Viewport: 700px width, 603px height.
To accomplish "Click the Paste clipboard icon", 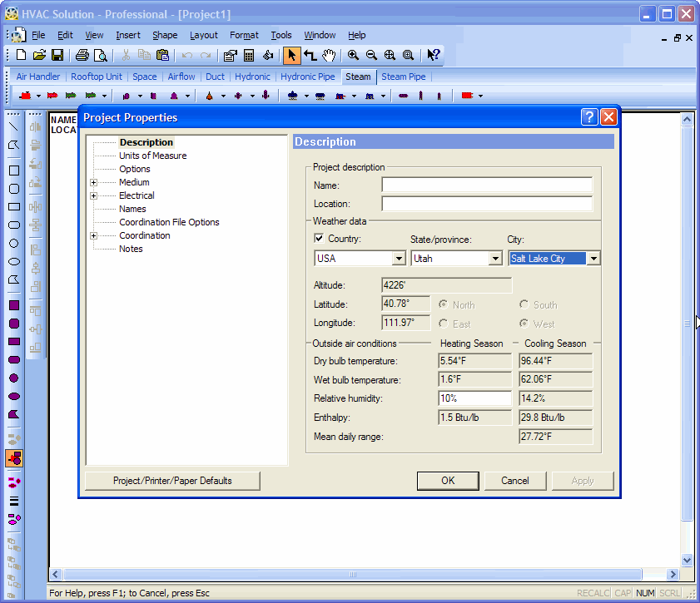I will (162, 55).
